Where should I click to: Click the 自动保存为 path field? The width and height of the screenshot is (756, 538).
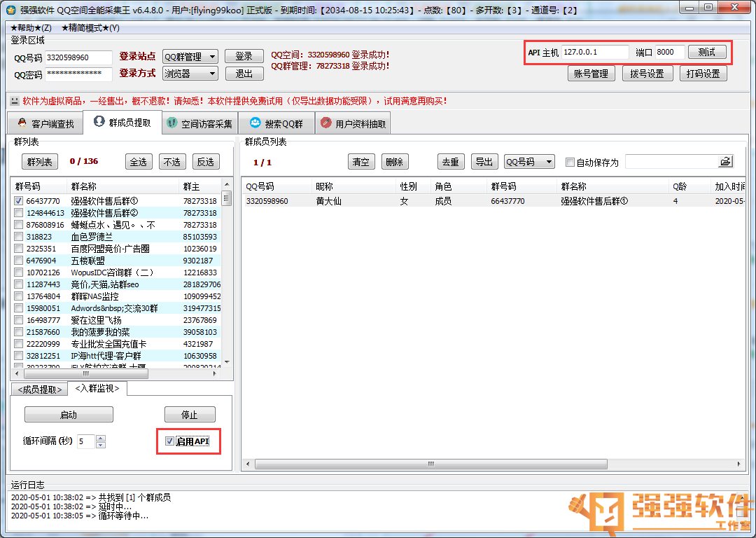click(x=673, y=162)
